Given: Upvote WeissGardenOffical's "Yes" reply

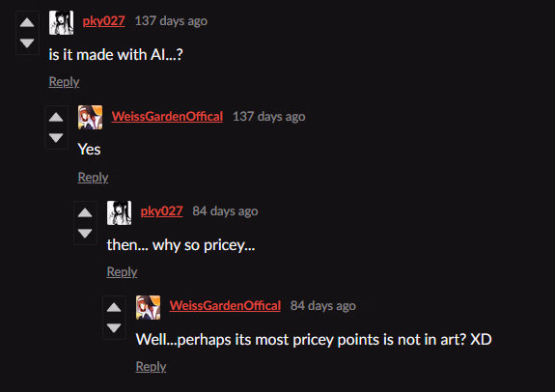Looking at the screenshot, I should click(x=56, y=117).
